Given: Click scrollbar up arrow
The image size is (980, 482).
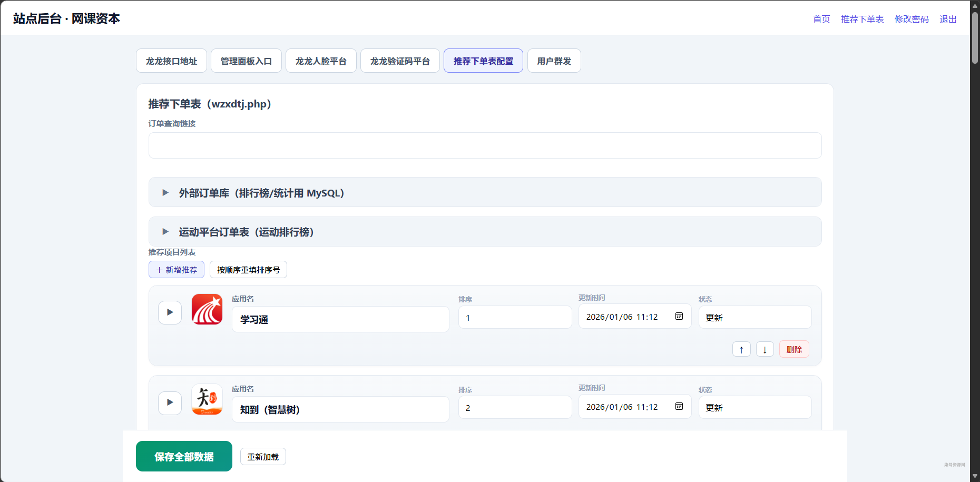Looking at the screenshot, I should click(975, 5).
